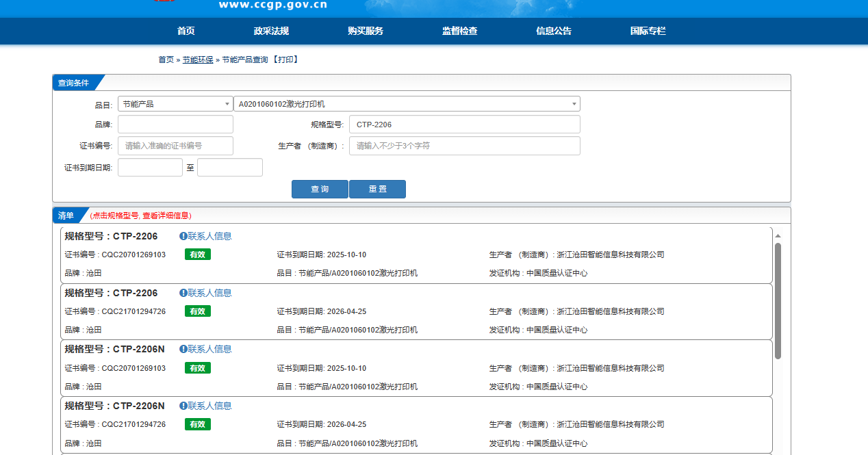Open 首页 in the navigation bar
Screen dimensions: 868x455
(x=186, y=31)
